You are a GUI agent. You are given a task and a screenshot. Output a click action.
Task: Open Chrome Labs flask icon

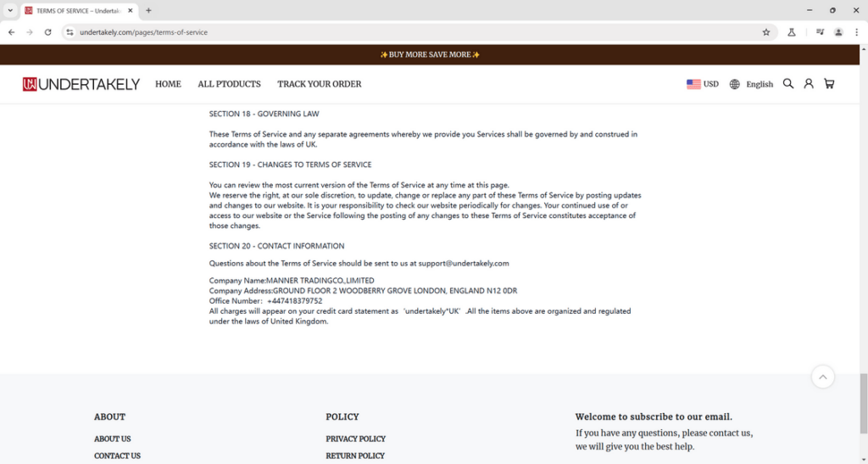(x=792, y=32)
